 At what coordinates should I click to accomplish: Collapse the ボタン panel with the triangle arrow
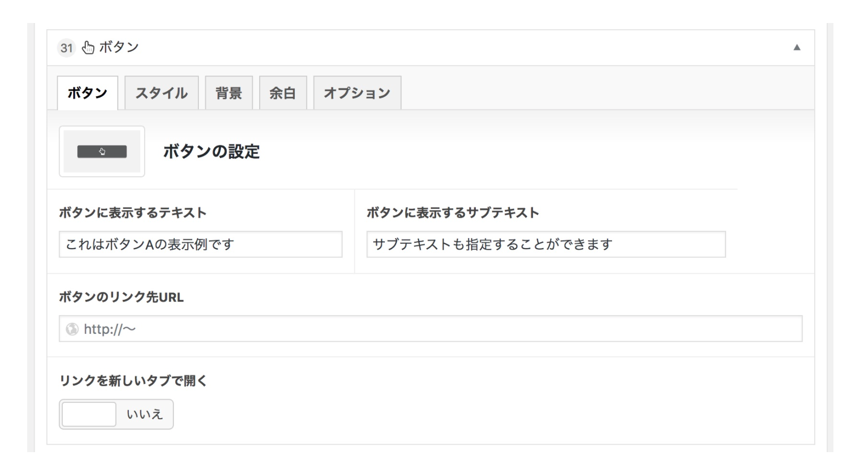click(x=797, y=48)
